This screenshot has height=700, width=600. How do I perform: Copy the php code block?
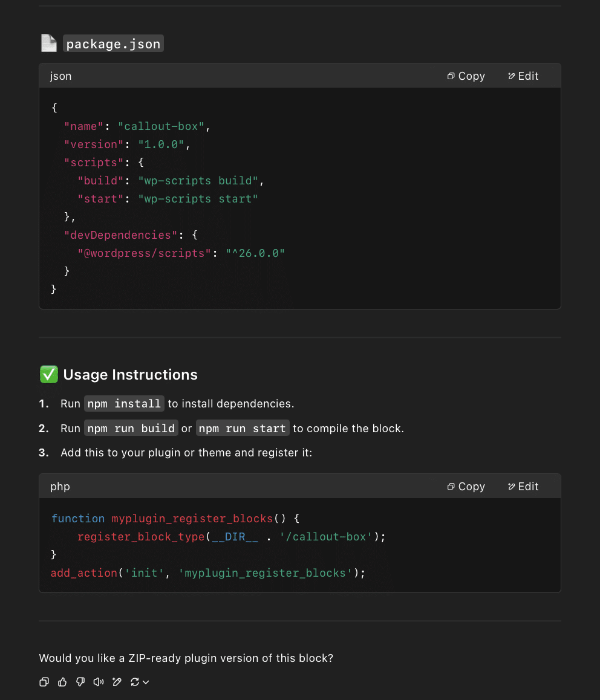[x=466, y=486]
